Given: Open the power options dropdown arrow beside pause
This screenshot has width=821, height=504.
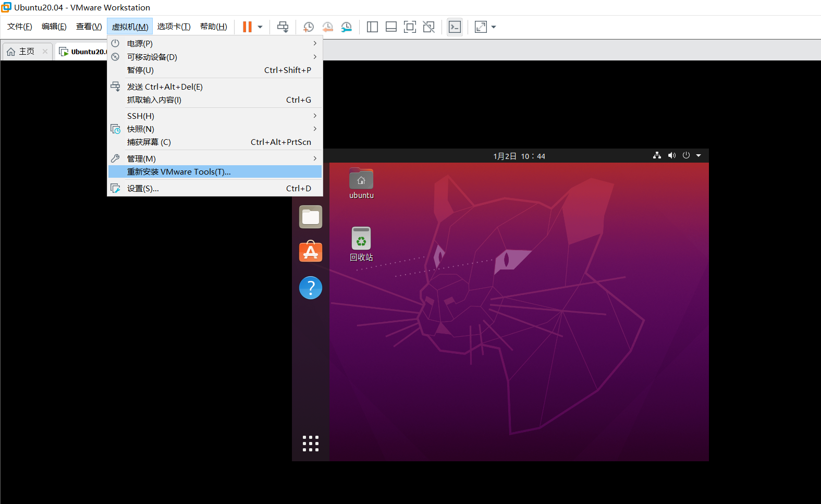Looking at the screenshot, I should tap(260, 27).
